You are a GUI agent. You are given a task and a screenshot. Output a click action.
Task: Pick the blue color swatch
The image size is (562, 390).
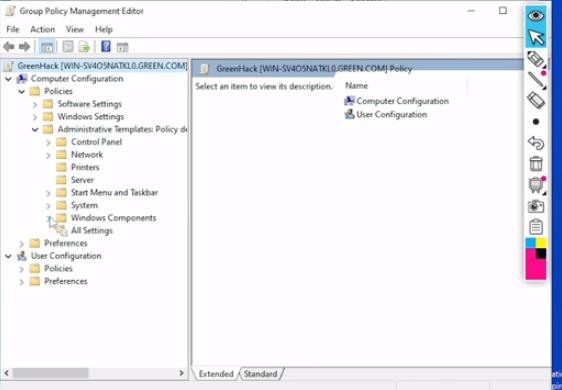pyautogui.click(x=530, y=243)
